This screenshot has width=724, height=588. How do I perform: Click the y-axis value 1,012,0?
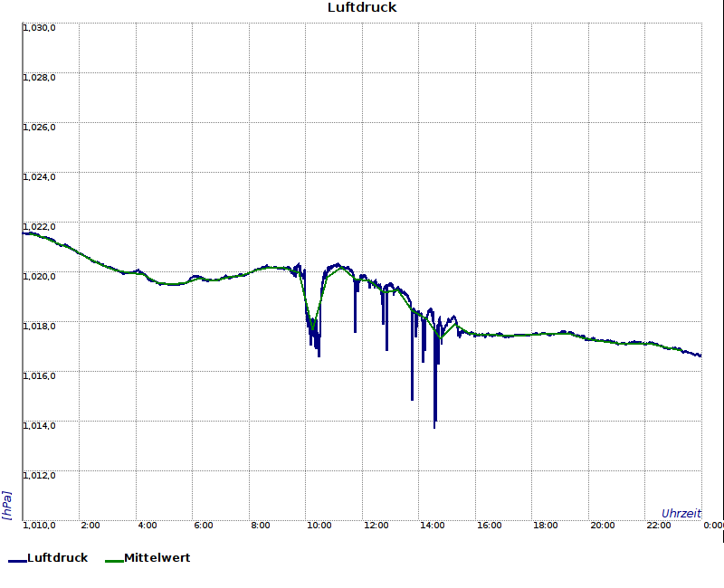(39, 476)
